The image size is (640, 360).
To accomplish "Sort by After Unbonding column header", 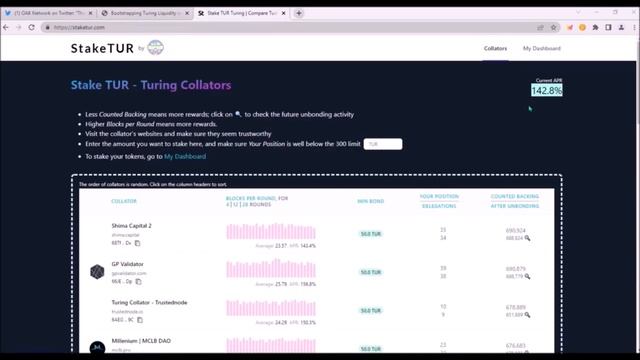I will click(x=515, y=206).
